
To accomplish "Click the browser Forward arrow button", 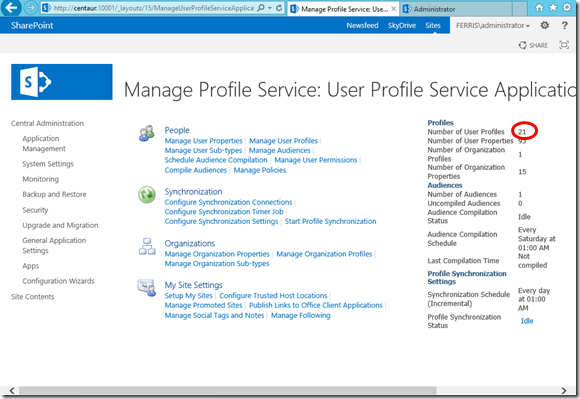I will (x=31, y=8).
